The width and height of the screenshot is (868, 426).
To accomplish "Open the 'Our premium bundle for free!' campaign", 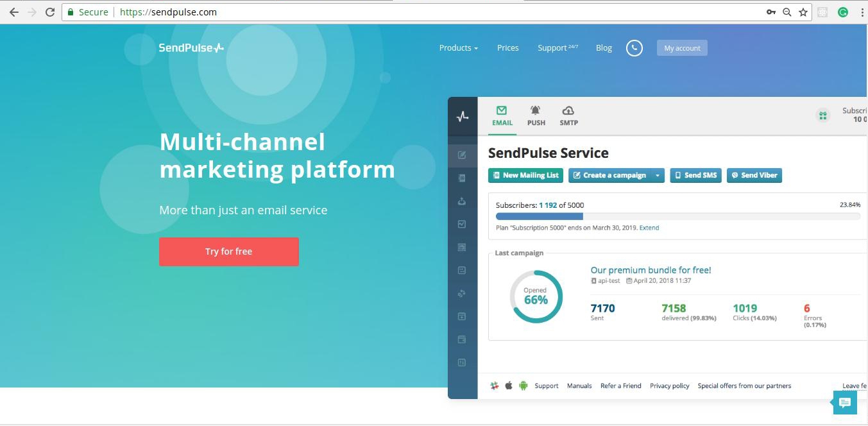I will [x=651, y=270].
